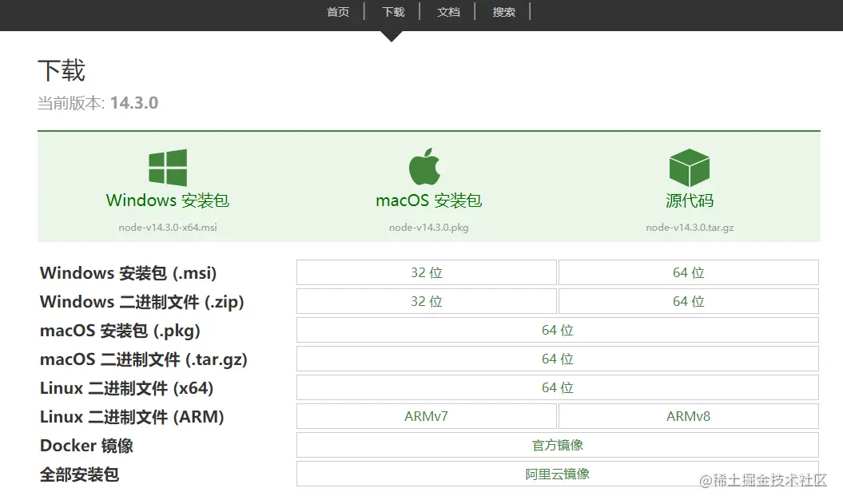The width and height of the screenshot is (843, 504).
Task: Click the green source code cube icon
Action: click(x=690, y=168)
